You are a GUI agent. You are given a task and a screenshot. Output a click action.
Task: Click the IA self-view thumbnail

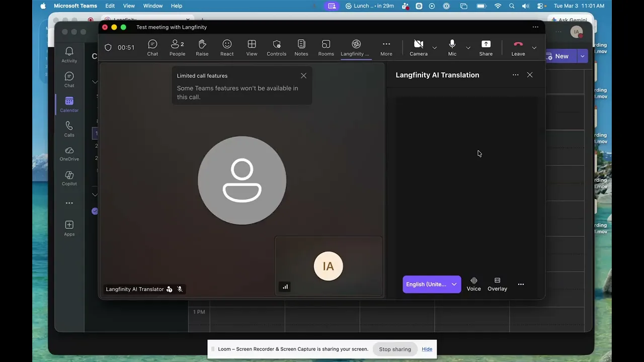pos(329,266)
